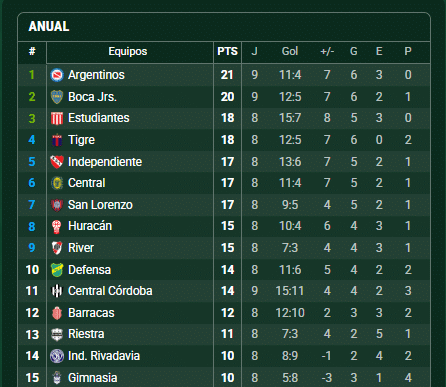Viewport: 446px width, 387px height.
Task: Select the San Lorenzo crest icon
Action: pyautogui.click(x=57, y=205)
